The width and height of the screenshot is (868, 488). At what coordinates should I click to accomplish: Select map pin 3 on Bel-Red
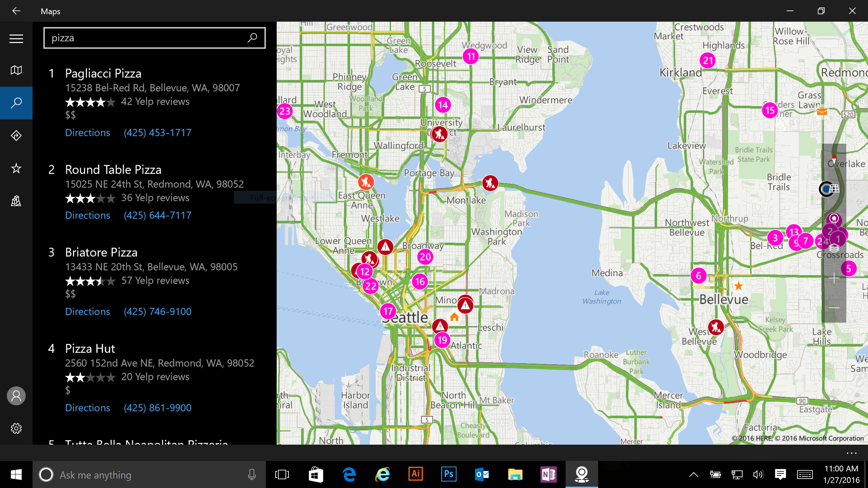[x=775, y=238]
